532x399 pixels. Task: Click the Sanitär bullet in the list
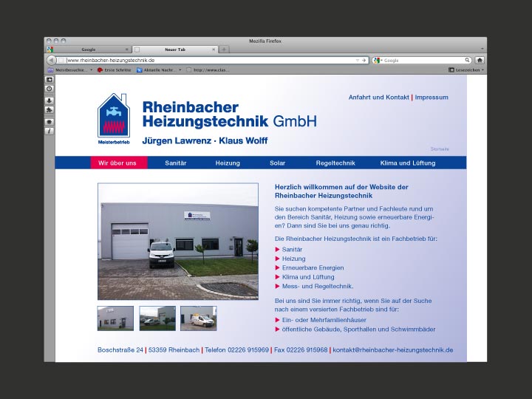click(292, 250)
